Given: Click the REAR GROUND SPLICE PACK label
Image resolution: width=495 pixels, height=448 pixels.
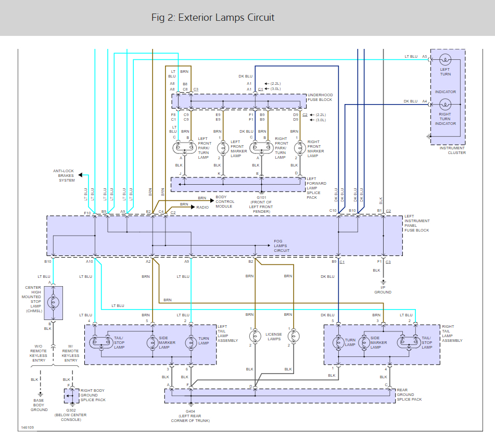Looking at the screenshot, I should (409, 395).
